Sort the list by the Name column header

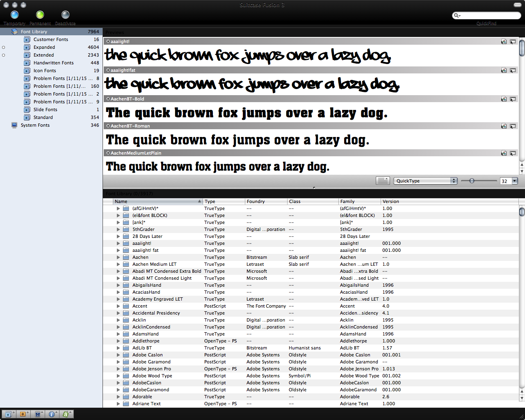[x=158, y=201]
